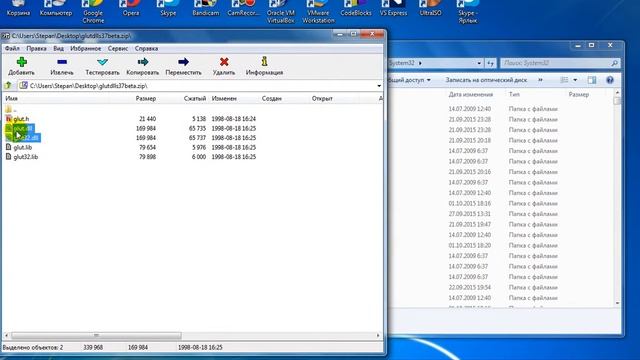Click the Удалить (Delete) red X icon
Screen dimensions: 640x360
[x=224, y=62]
